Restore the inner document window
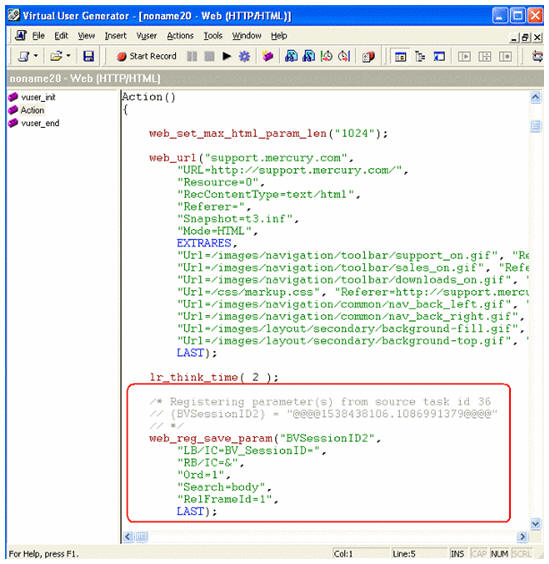549x564 pixels. [x=526, y=37]
